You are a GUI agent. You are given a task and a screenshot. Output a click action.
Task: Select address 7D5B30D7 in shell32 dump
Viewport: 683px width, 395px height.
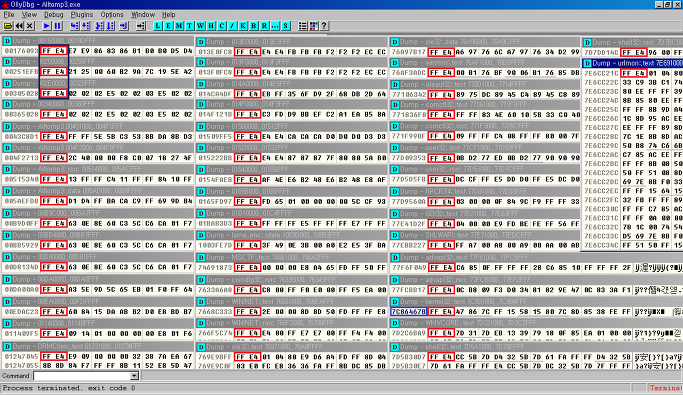pos(409,357)
